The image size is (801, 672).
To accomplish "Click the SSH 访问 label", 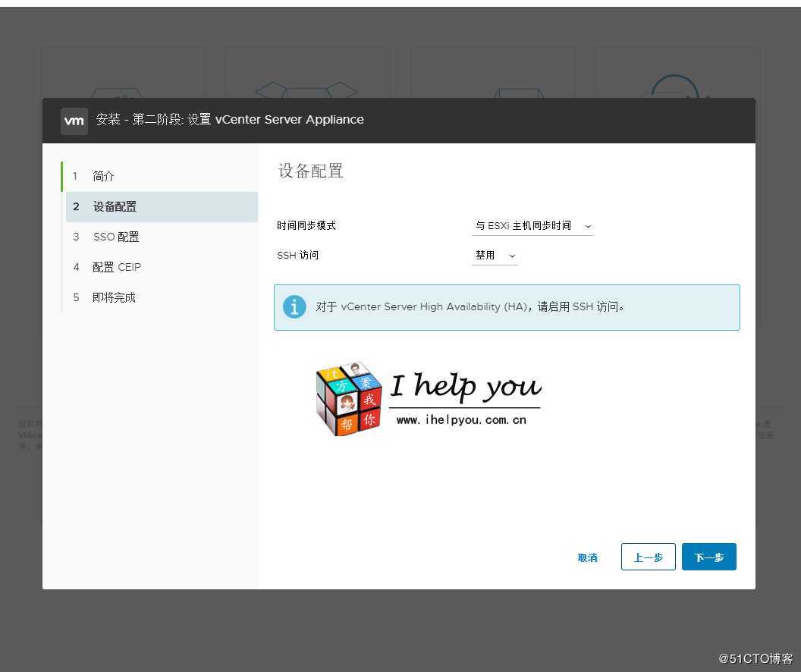I will pyautogui.click(x=298, y=255).
